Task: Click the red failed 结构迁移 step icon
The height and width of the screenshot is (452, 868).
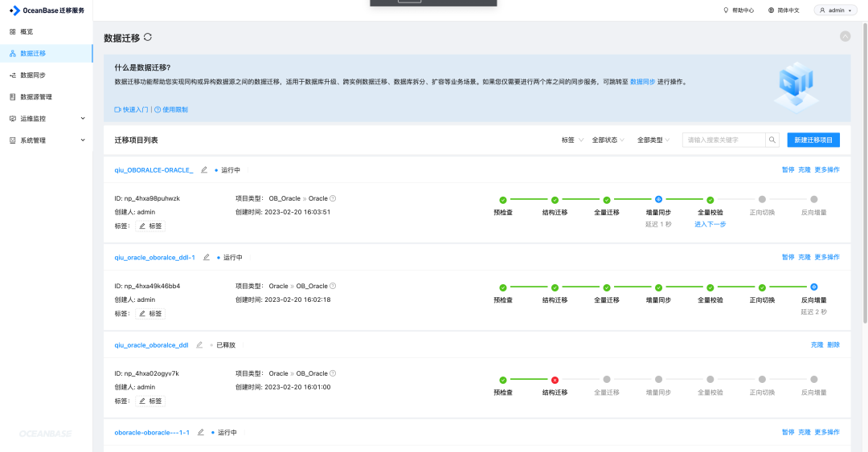Action: point(555,380)
